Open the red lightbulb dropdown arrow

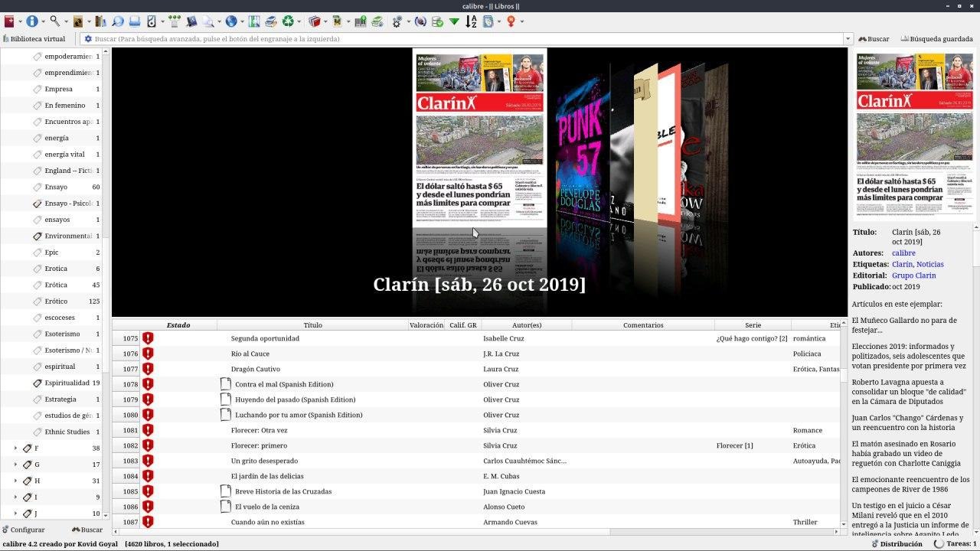point(522,21)
